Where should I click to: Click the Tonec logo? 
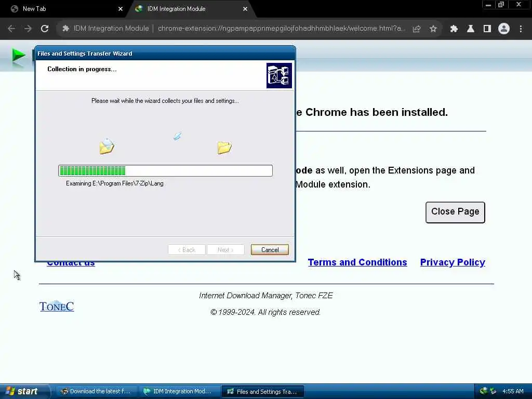57,307
